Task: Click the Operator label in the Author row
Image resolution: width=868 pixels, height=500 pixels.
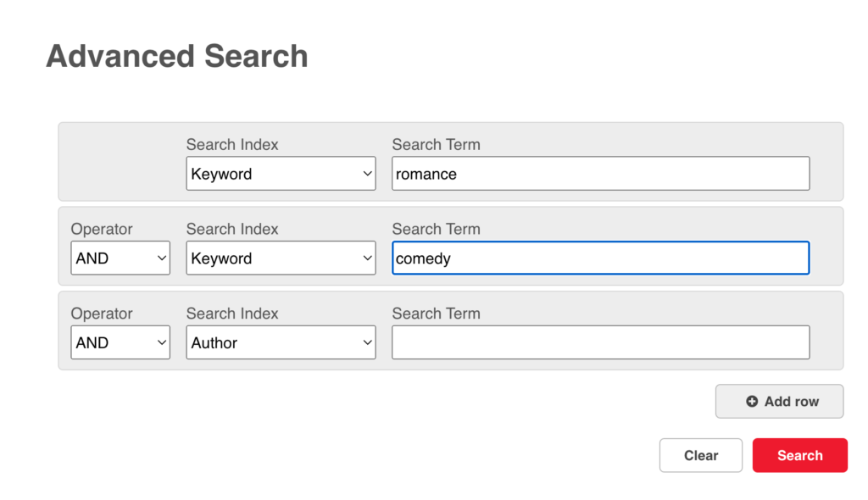Action: [102, 314]
